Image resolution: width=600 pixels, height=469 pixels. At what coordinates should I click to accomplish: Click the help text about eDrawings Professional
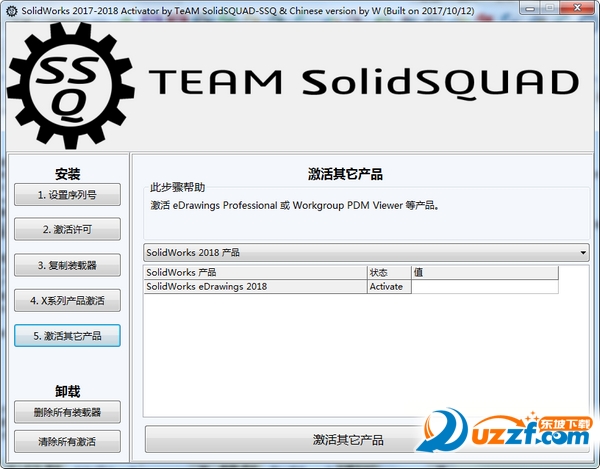tap(295, 205)
